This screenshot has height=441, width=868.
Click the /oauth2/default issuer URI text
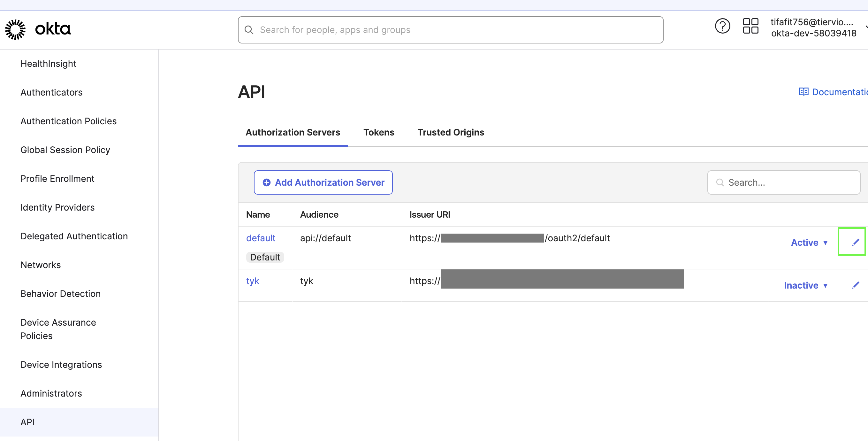click(x=577, y=238)
